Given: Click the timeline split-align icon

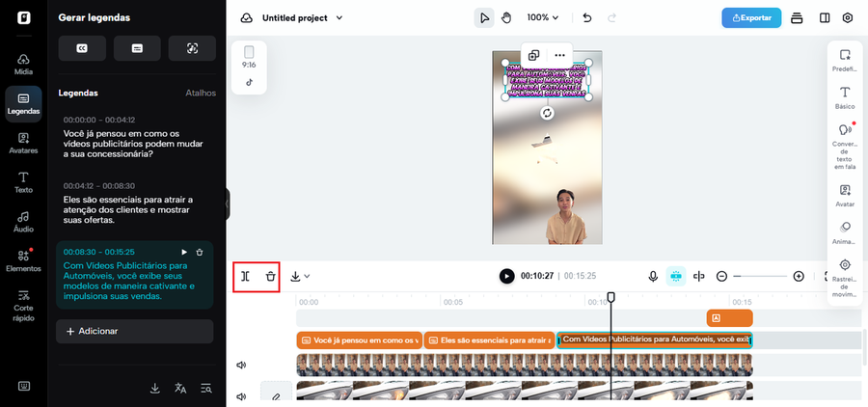Looking at the screenshot, I should (x=699, y=276).
